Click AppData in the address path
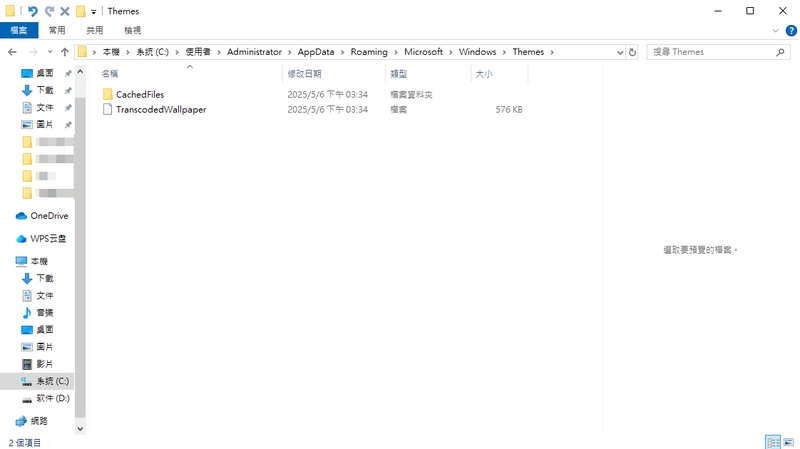 coord(316,52)
